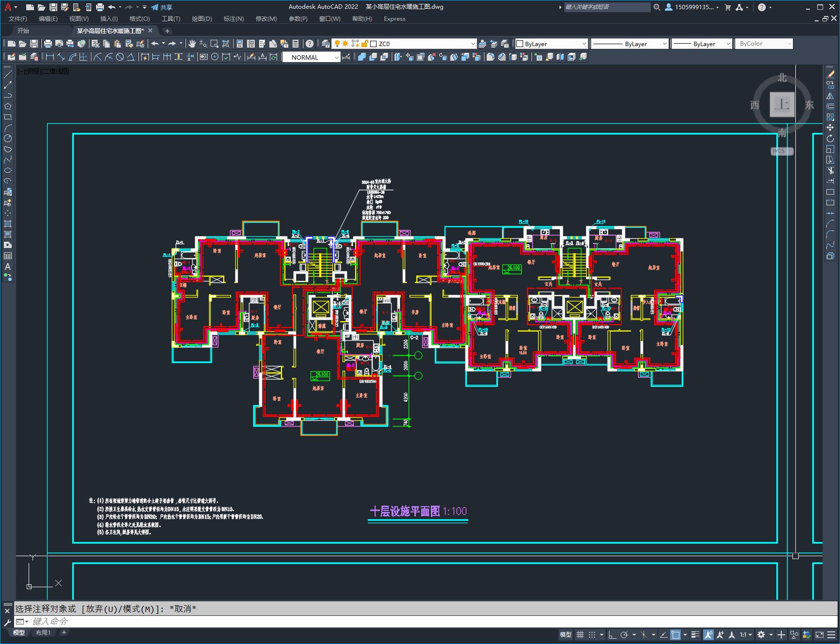
Task: Click the Help question mark in standard toolbar
Action: click(310, 44)
